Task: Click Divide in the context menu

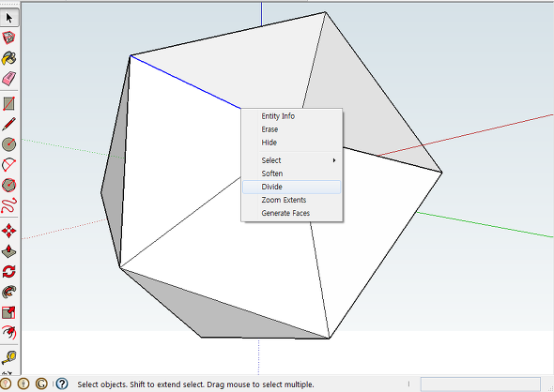Action: click(291, 187)
